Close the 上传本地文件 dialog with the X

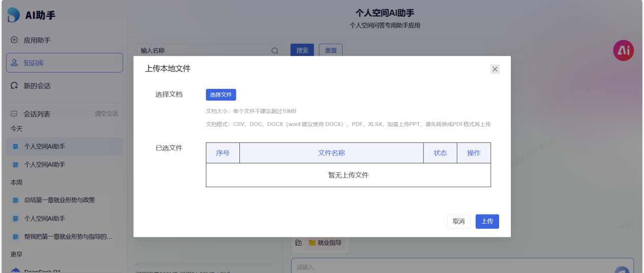pyautogui.click(x=495, y=69)
